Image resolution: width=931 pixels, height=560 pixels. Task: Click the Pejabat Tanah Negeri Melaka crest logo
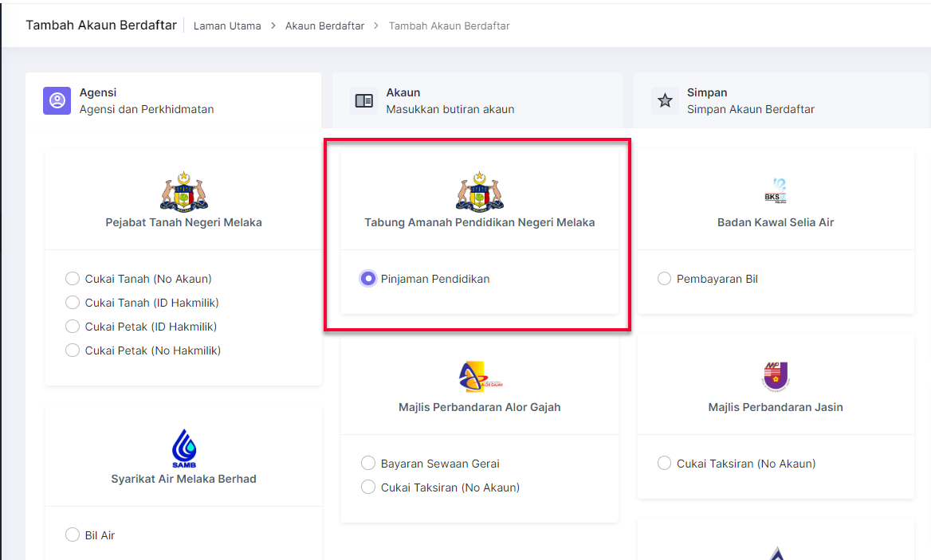[184, 192]
